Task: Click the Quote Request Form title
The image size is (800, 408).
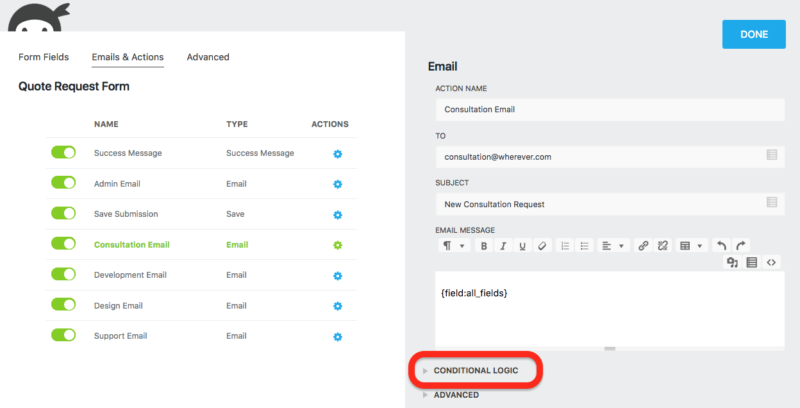Action: pyautogui.click(x=74, y=86)
